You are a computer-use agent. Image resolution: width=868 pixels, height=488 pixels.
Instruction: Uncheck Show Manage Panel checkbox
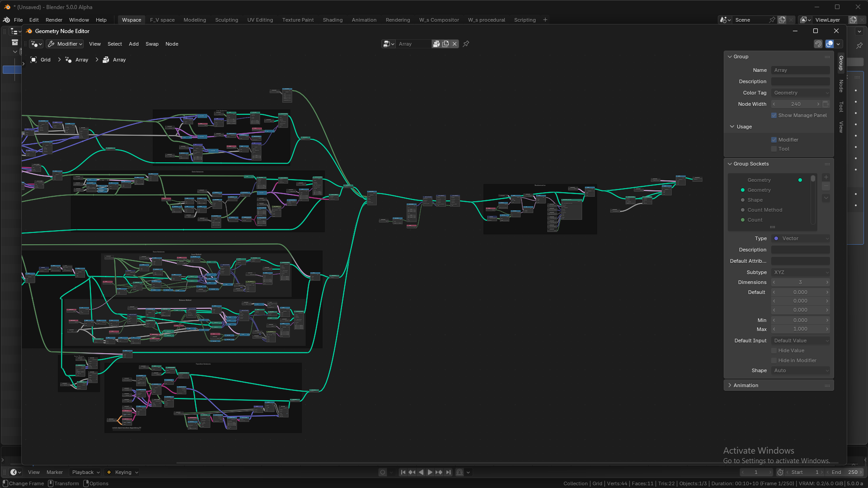774,115
